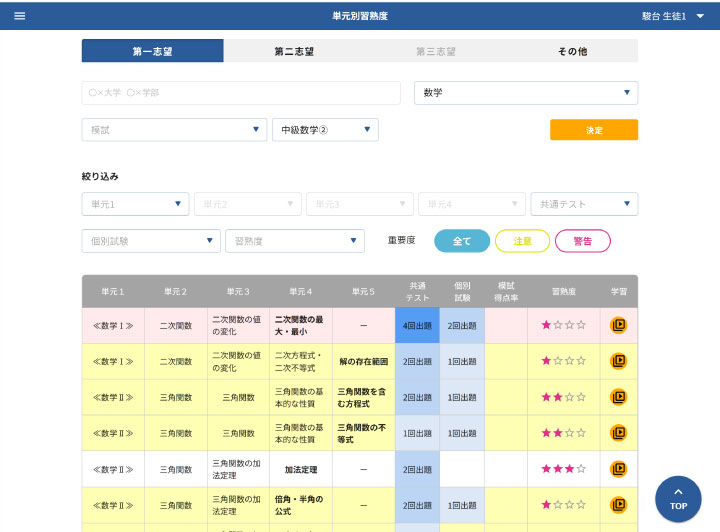Click 二次方程式・二次不等式 cell
The image size is (720, 532).
click(301, 361)
